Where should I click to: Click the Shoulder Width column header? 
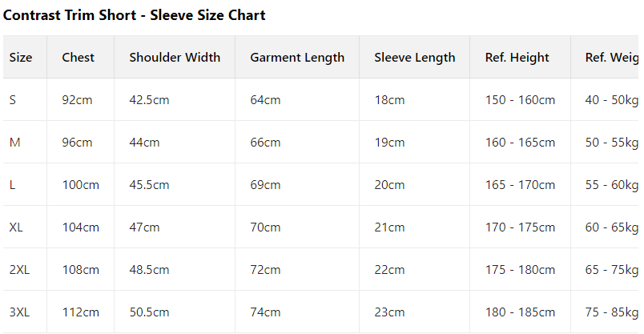(175, 57)
